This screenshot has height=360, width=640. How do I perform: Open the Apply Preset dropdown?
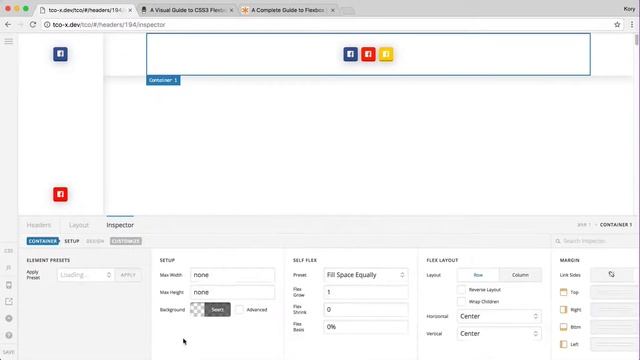point(85,275)
